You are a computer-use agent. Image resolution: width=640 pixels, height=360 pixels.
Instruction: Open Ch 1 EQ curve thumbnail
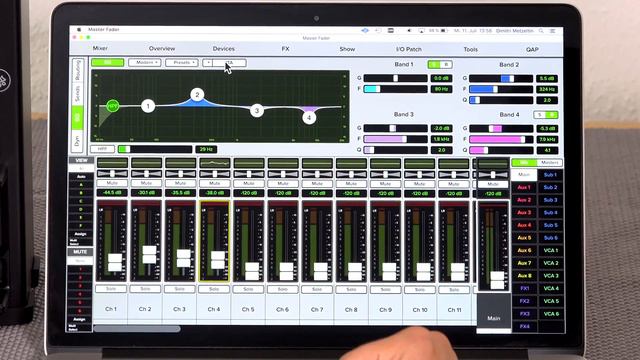112,163
